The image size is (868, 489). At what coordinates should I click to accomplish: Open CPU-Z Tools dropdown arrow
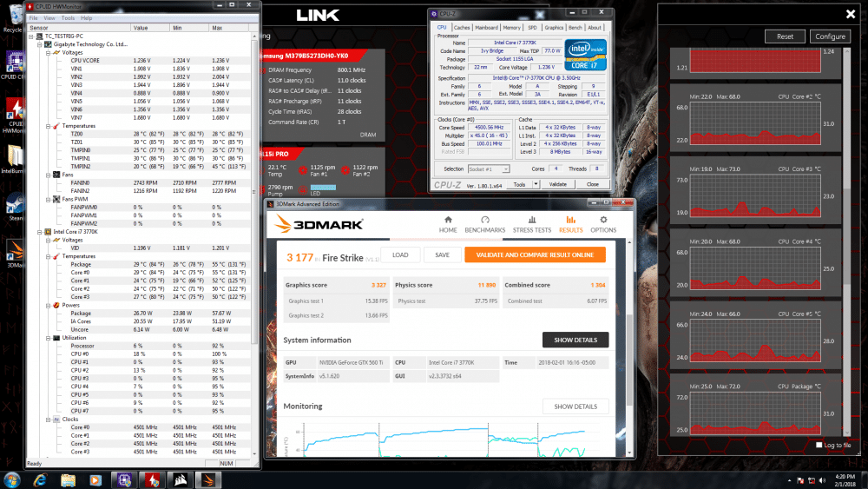(536, 184)
